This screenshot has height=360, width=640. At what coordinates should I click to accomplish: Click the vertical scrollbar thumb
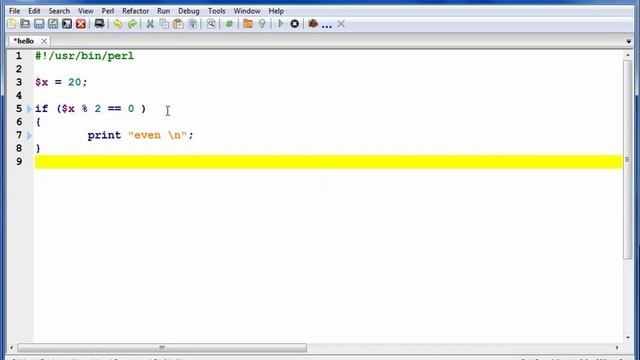point(628,159)
